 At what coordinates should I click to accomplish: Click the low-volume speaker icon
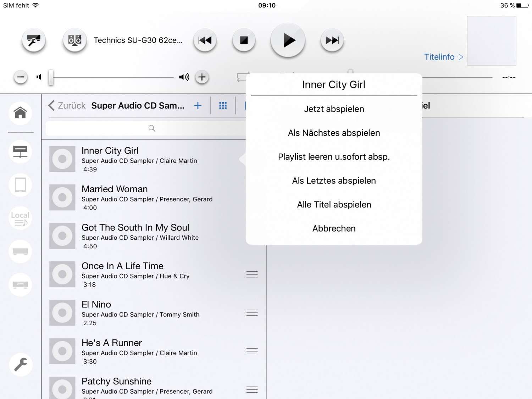point(39,77)
